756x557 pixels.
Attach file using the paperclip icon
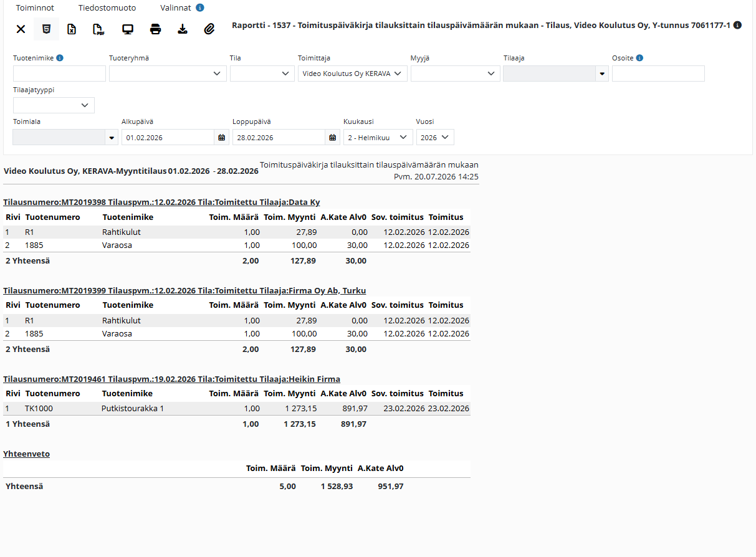pyautogui.click(x=209, y=29)
